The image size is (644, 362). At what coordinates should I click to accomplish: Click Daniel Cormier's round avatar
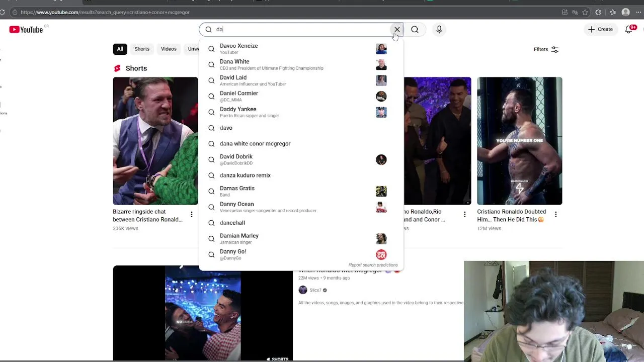tap(381, 96)
